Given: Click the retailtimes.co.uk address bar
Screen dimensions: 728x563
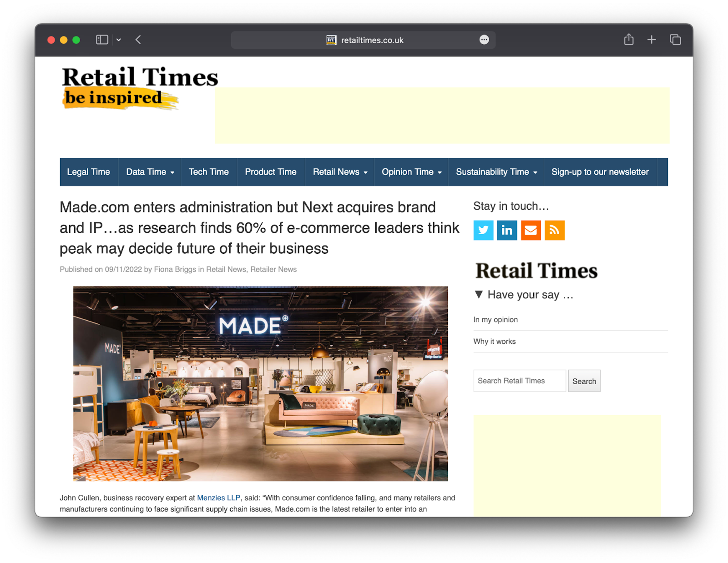Looking at the screenshot, I should point(363,40).
